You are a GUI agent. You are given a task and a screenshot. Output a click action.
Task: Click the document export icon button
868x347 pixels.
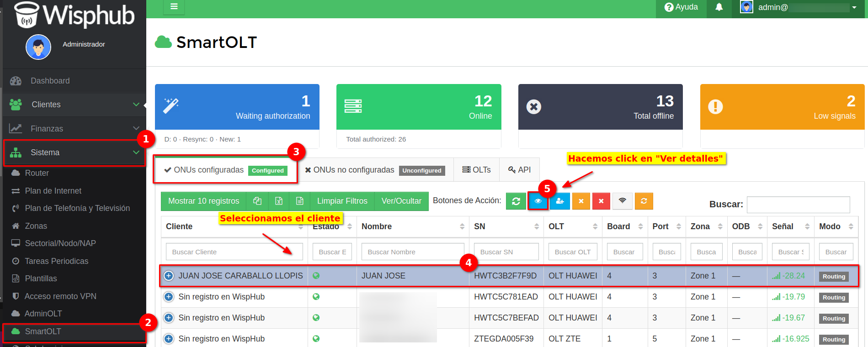point(300,201)
